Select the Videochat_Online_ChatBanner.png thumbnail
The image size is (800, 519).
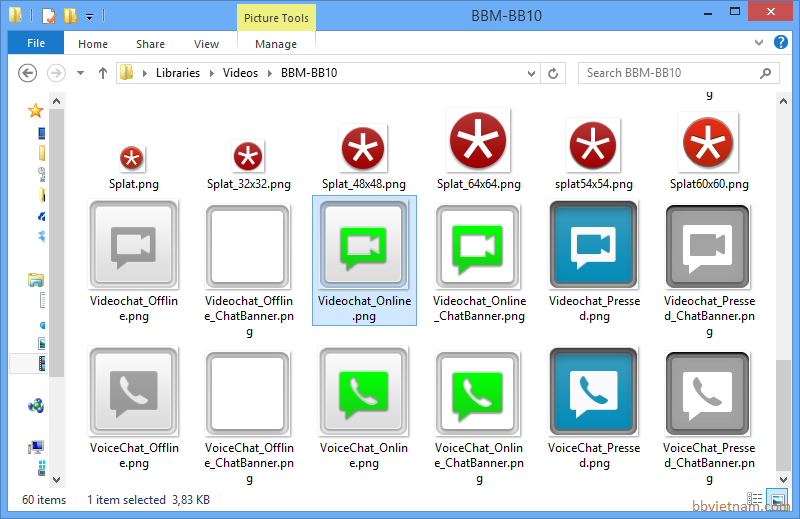tap(478, 246)
